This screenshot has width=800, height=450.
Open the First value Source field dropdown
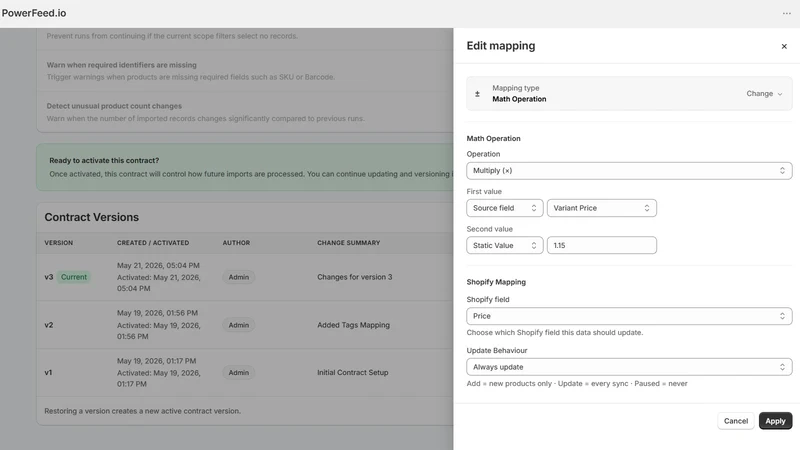coord(505,208)
